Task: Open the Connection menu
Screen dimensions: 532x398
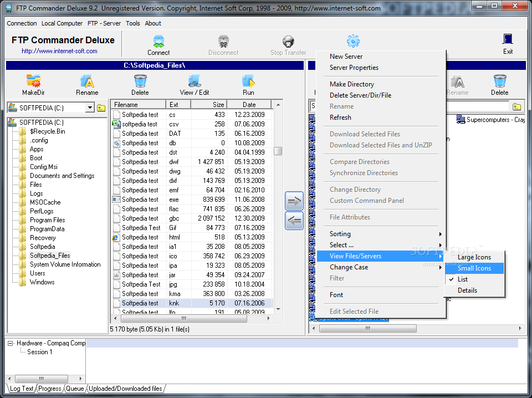Action: coord(22,23)
